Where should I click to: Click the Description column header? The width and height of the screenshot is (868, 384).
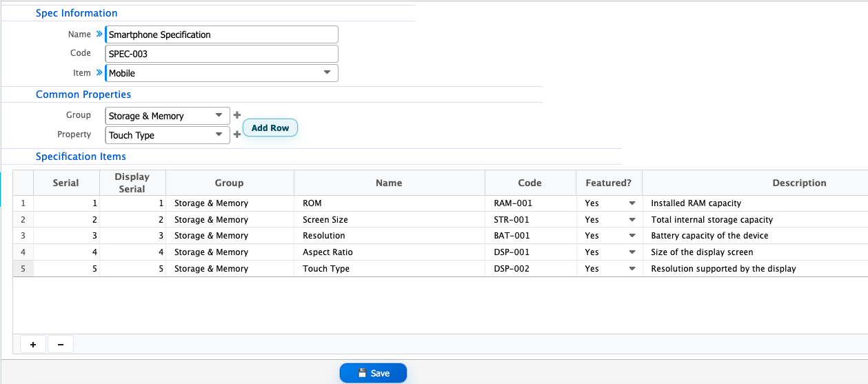(x=755, y=183)
